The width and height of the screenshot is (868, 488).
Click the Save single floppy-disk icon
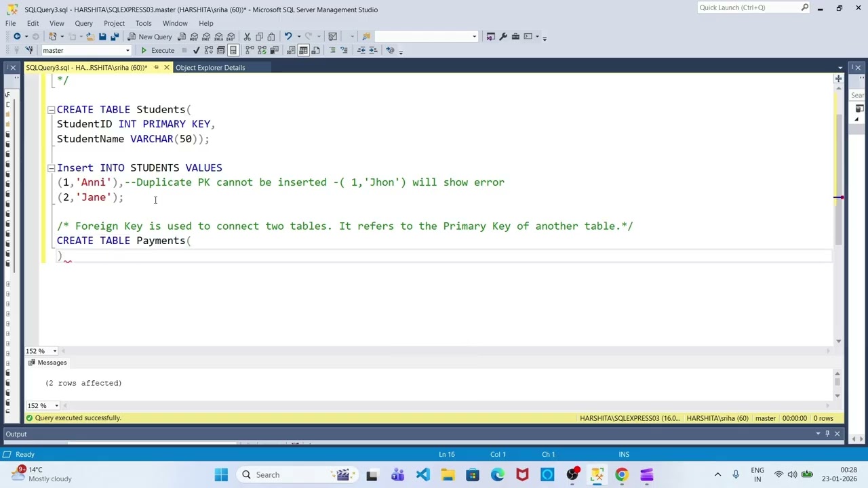[102, 37]
